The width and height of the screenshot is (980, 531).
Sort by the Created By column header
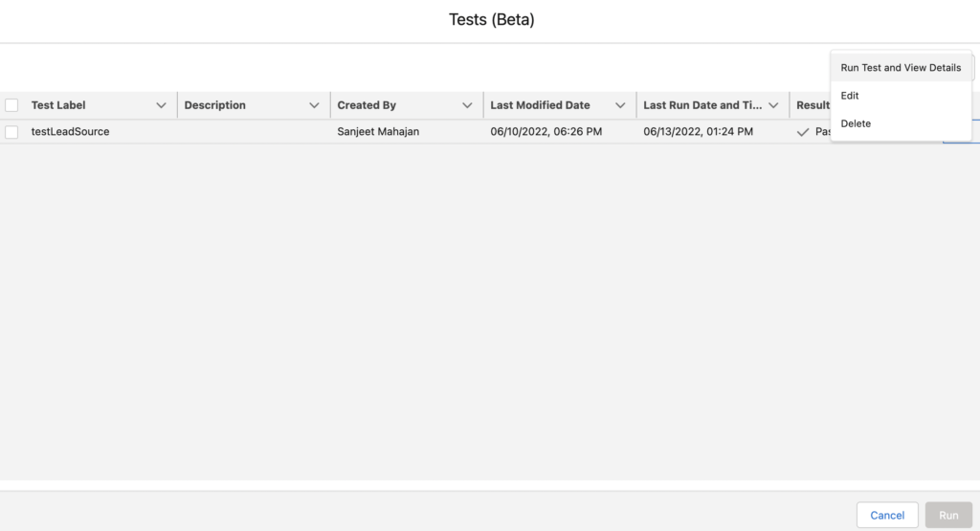(367, 105)
